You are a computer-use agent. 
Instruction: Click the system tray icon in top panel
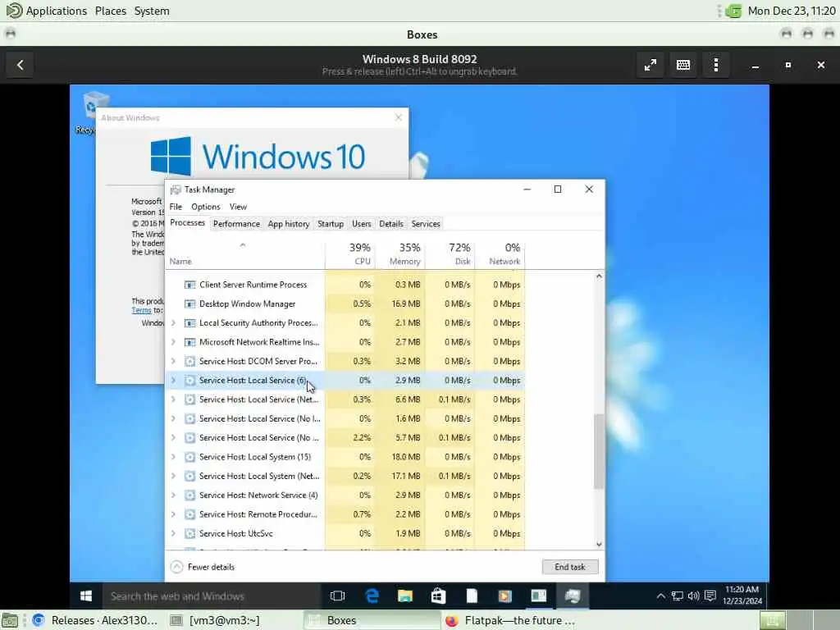coord(734,11)
